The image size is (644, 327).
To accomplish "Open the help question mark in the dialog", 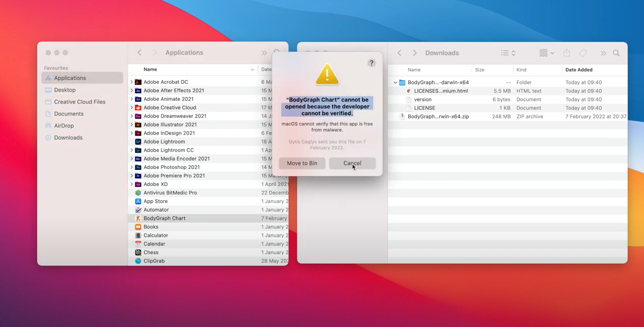I will click(x=371, y=63).
